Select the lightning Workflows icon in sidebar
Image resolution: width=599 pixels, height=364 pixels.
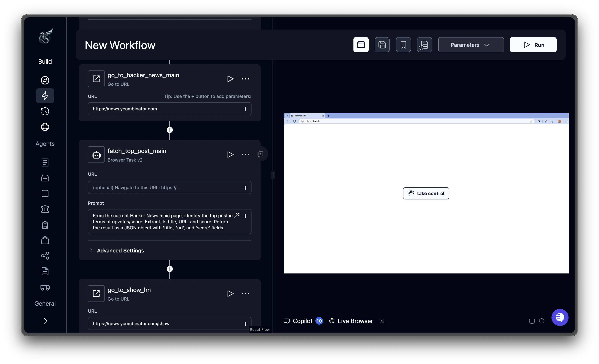[45, 96]
